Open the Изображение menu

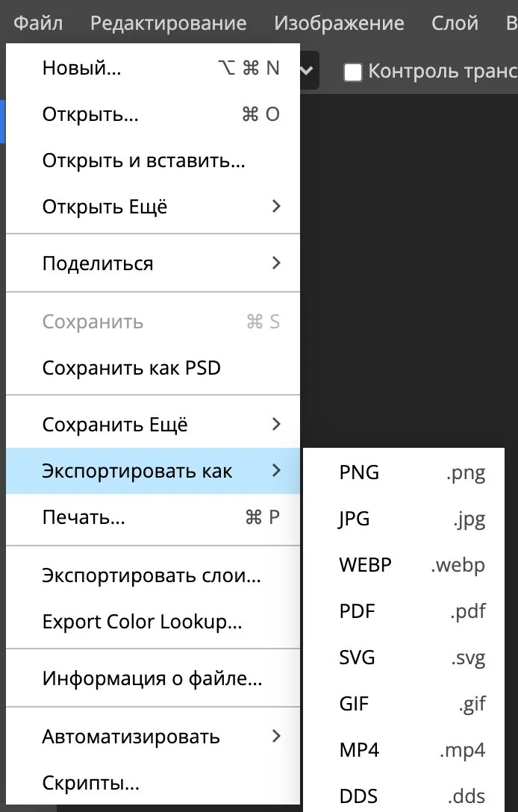pyautogui.click(x=339, y=23)
